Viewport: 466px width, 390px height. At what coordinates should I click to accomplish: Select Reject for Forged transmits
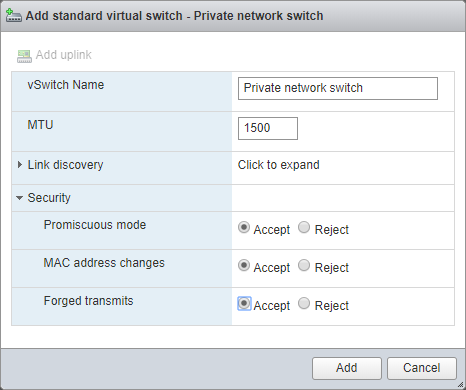coord(304,303)
